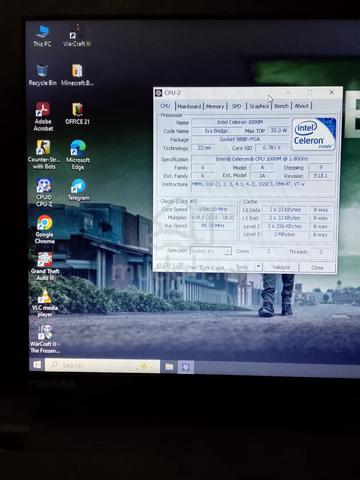The image size is (360, 480).
Task: Launch Counter-Strike with Bots shortcut
Action: click(44, 154)
